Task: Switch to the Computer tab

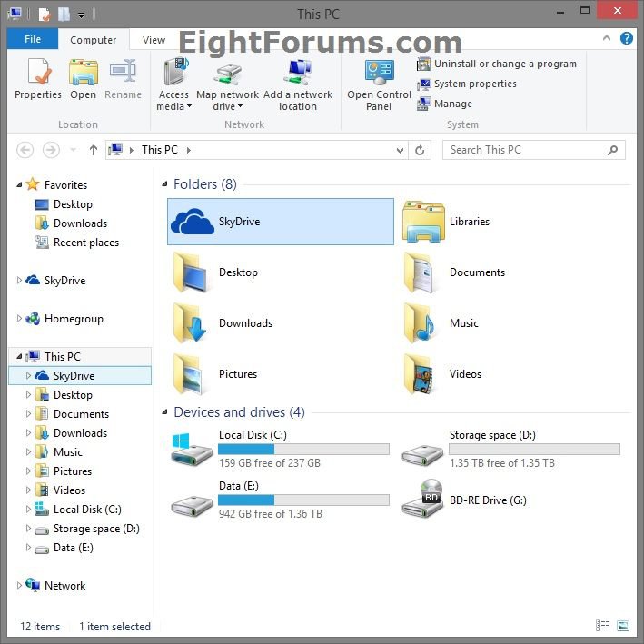Action: tap(94, 40)
